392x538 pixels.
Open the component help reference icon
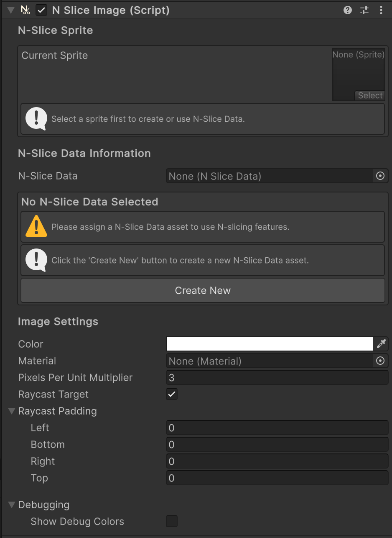[x=348, y=10]
